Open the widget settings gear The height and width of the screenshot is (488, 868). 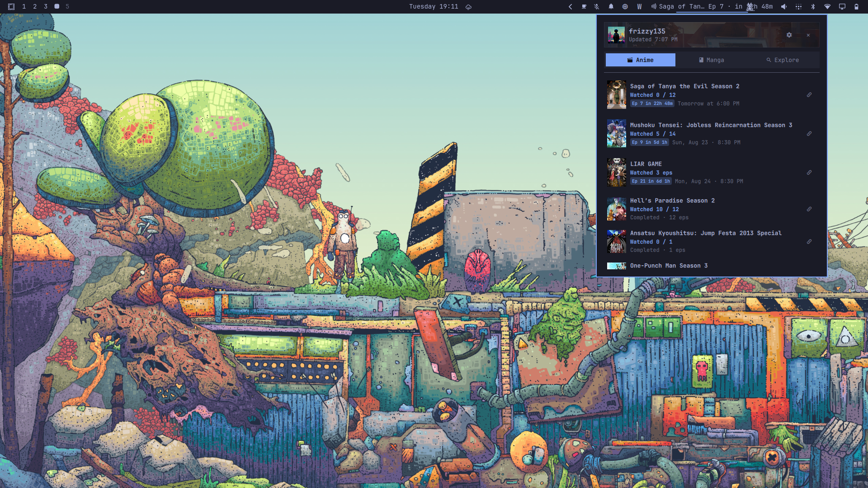[x=789, y=35]
